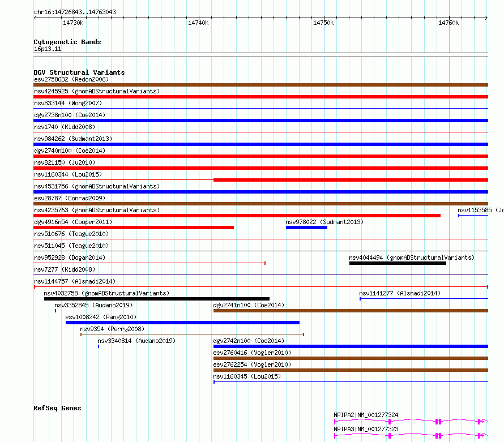504x442 pixels.
Task: Click the nsv3340814 (Audano2019) label
Action: (136, 341)
